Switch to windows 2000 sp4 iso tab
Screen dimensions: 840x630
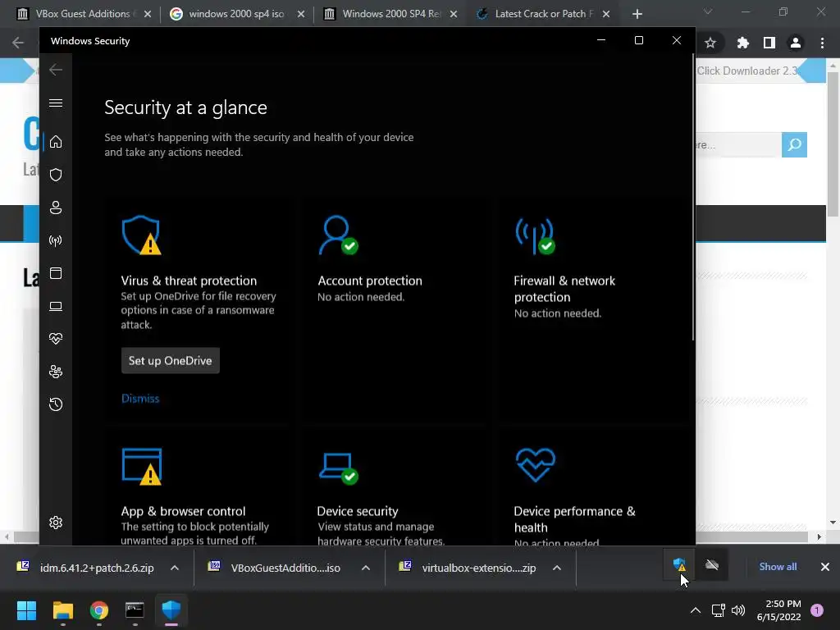click(x=236, y=14)
